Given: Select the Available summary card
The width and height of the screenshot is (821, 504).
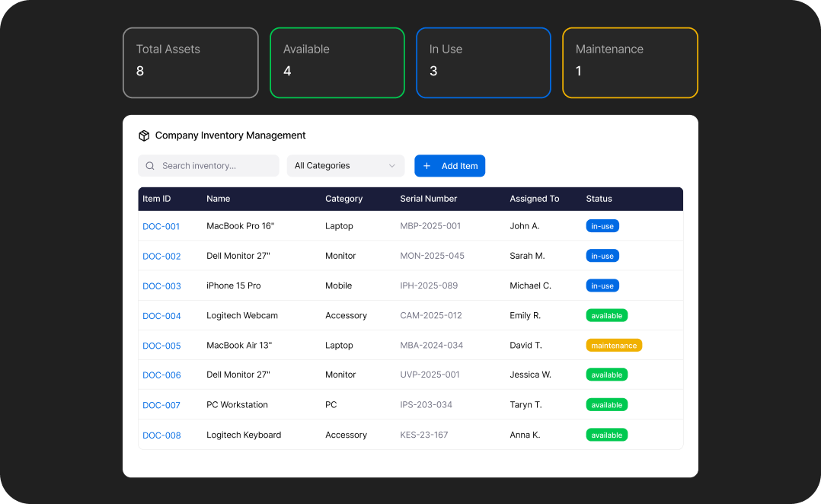Looking at the screenshot, I should tap(337, 63).
